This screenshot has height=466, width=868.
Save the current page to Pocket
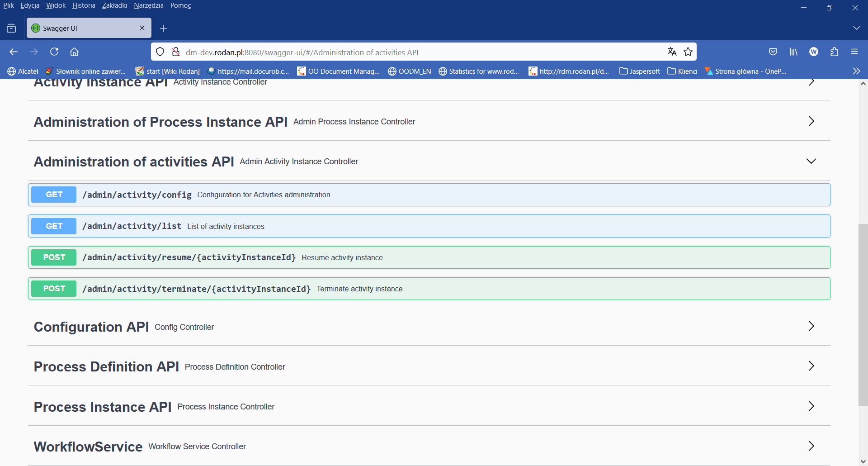(773, 52)
